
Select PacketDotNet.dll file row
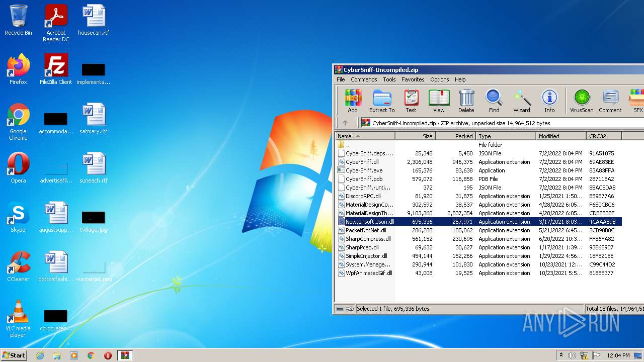(x=479, y=230)
